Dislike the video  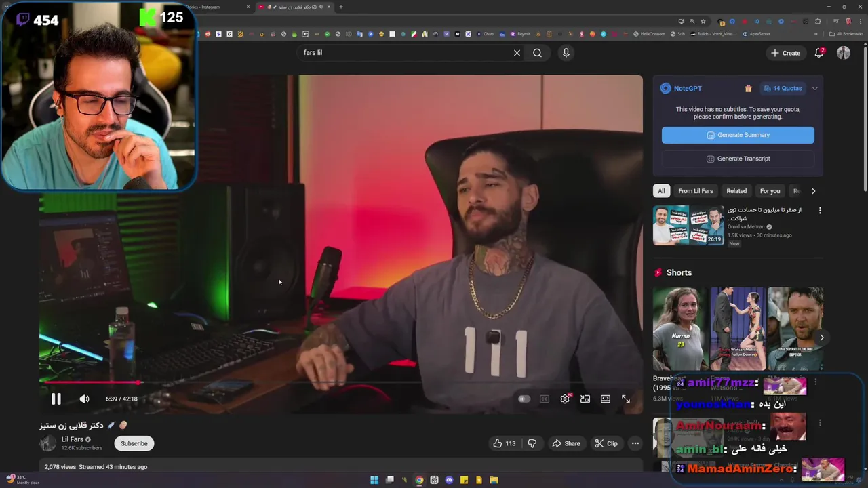(532, 443)
